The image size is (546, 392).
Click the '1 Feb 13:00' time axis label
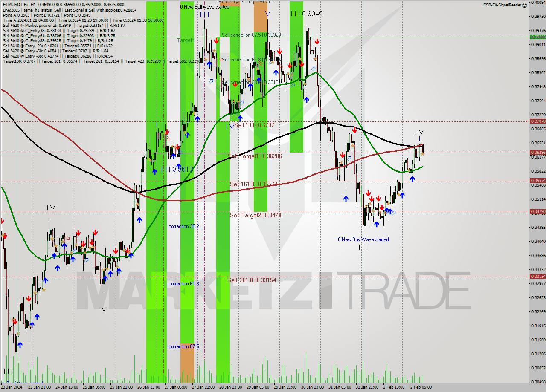[x=394, y=387]
